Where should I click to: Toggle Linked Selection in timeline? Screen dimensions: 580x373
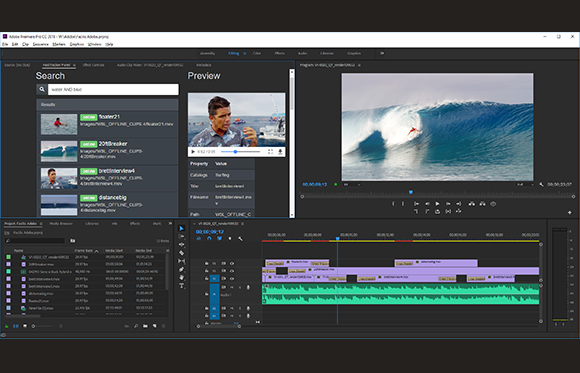[x=219, y=239]
